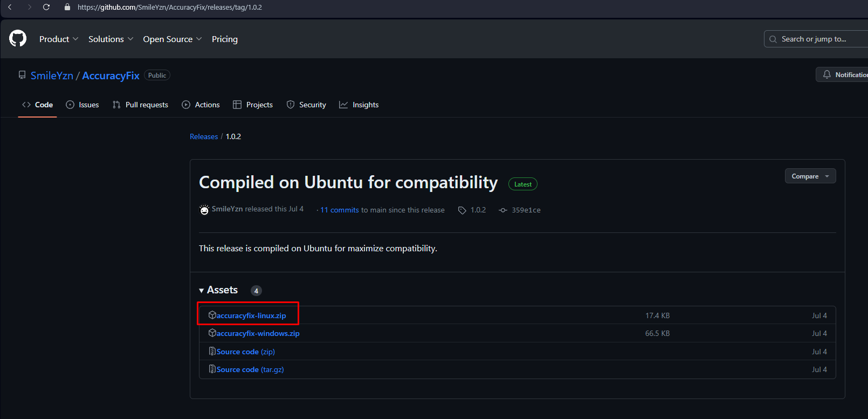Click the release title Compiled on Ubuntu for compatibility
This screenshot has width=868, height=419.
point(348,182)
